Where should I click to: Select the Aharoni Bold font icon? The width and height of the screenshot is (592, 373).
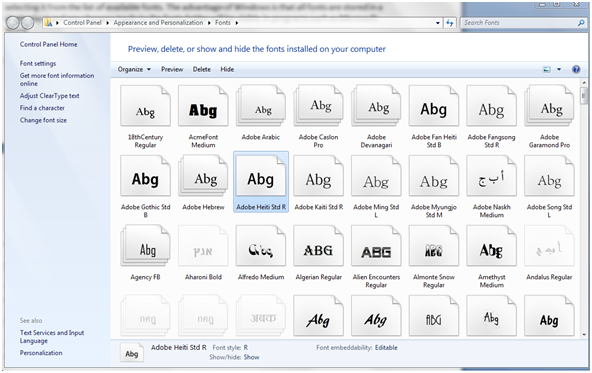pyautogui.click(x=203, y=246)
